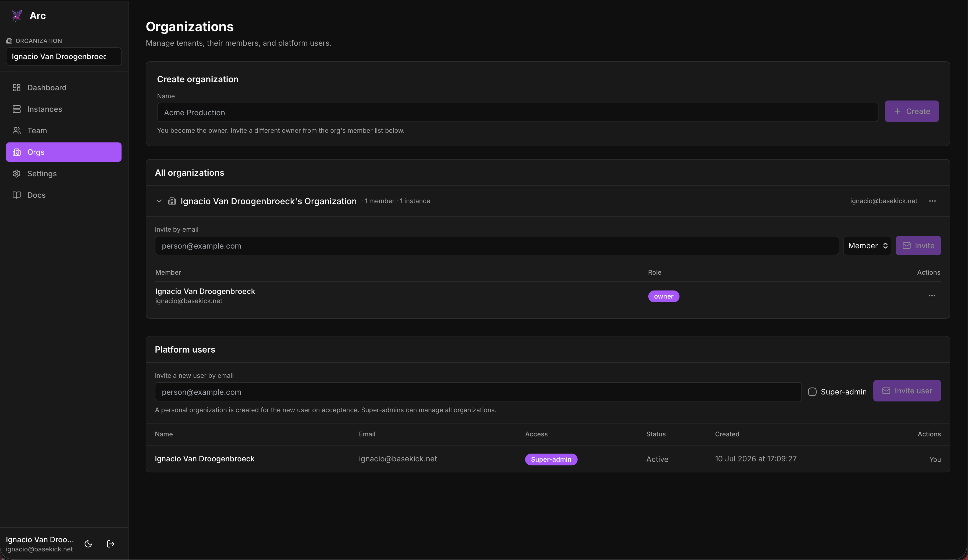The width and height of the screenshot is (968, 560).
Task: Click the Active status cell
Action: [657, 460]
